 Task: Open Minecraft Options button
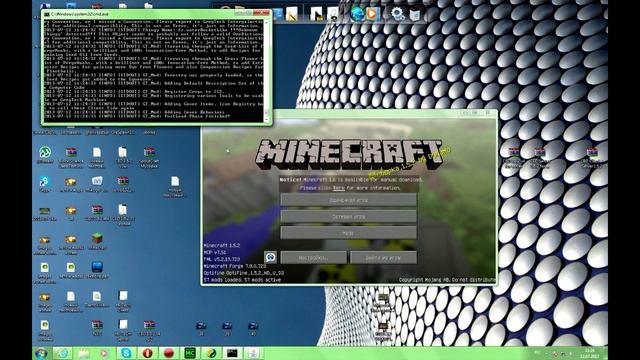click(313, 258)
